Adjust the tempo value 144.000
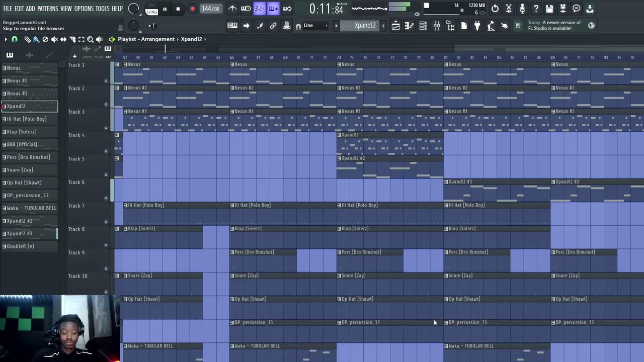This screenshot has height=362, width=644. [210, 9]
